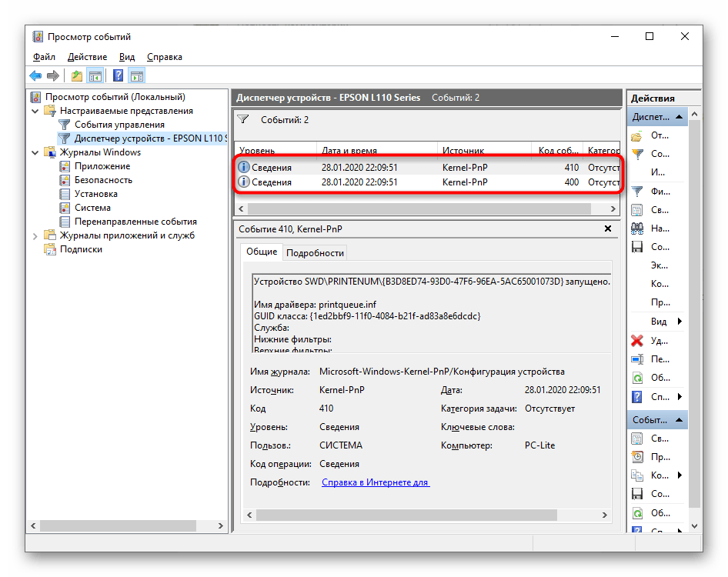Screen dimensions: 728x577
Task: Click the Up one level folder icon
Action: point(76,75)
